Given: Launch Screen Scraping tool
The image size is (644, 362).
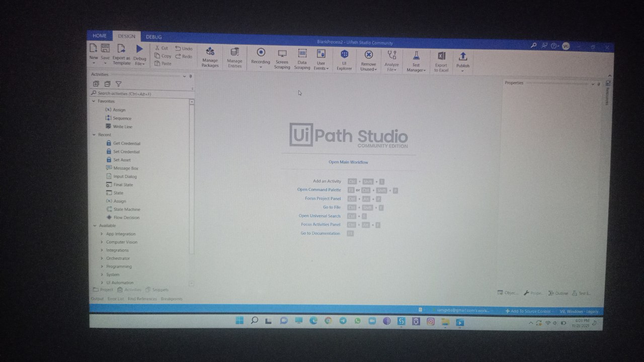Looking at the screenshot, I should pos(282,59).
